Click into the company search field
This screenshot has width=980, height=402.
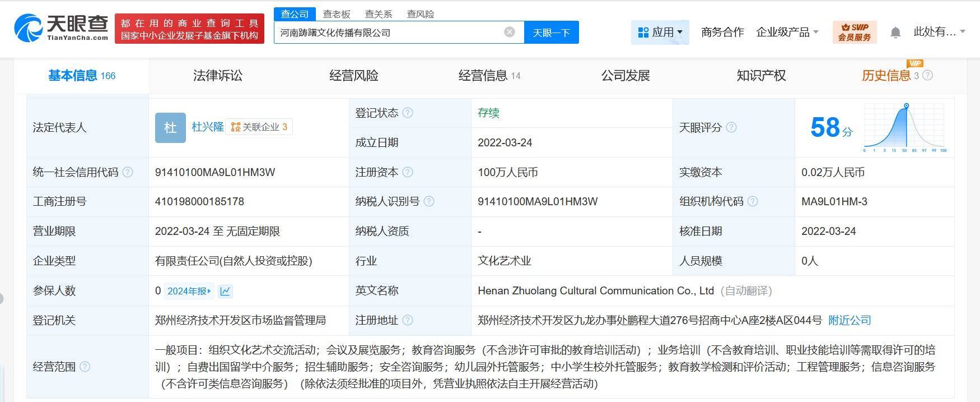[x=386, y=33]
